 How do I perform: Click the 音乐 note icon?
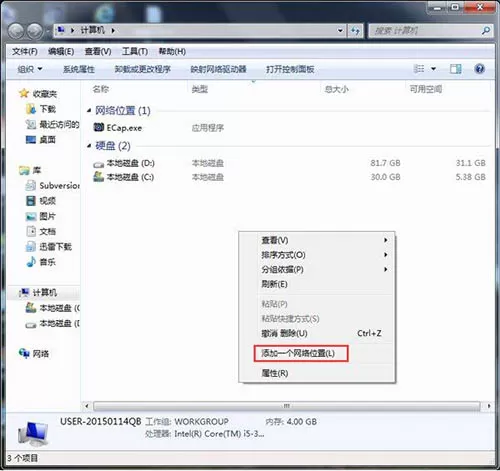click(31, 262)
